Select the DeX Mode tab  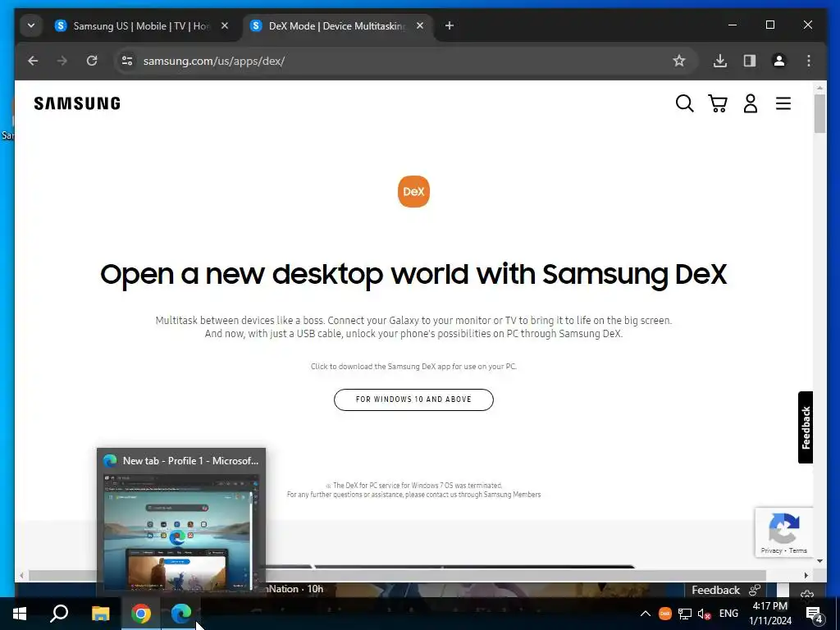[x=337, y=25]
